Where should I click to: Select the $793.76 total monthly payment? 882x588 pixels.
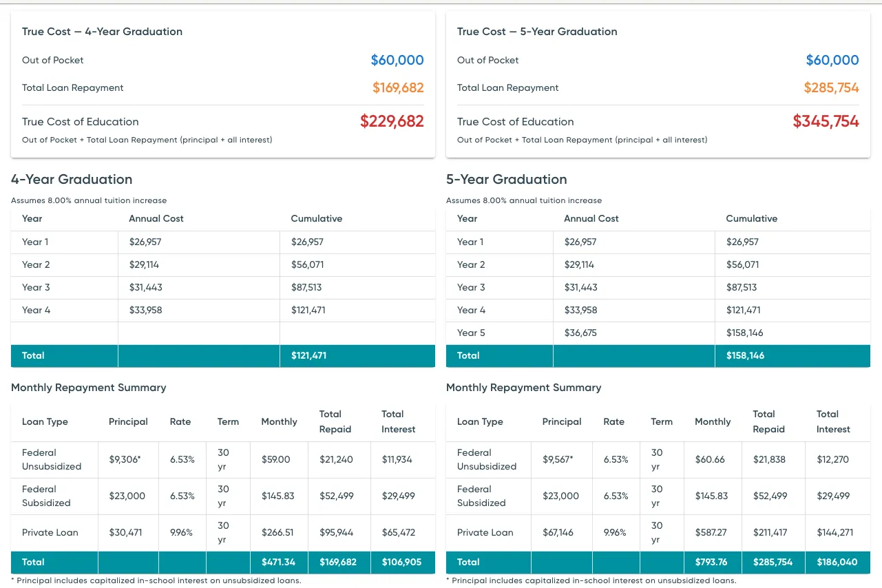click(713, 563)
